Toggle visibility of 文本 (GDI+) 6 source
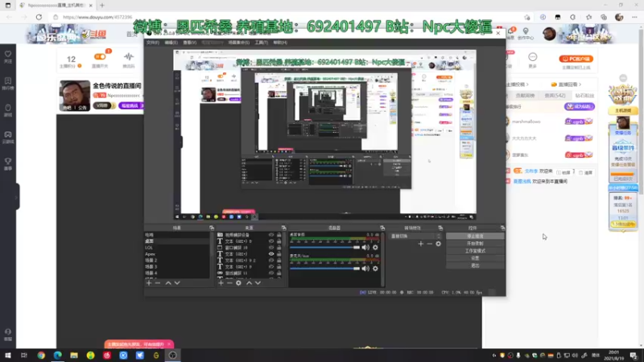The width and height of the screenshot is (644, 362). (x=271, y=241)
